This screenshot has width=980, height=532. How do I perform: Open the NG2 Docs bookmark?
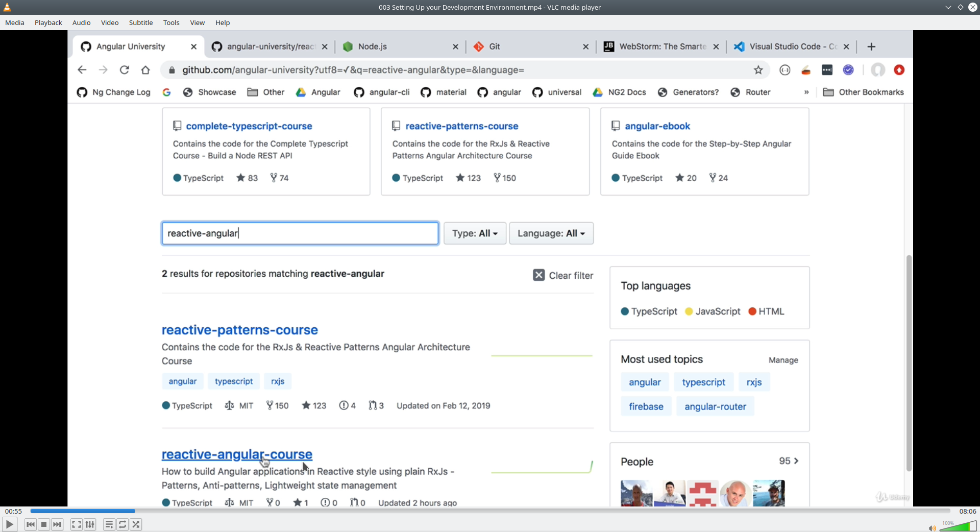619,92
